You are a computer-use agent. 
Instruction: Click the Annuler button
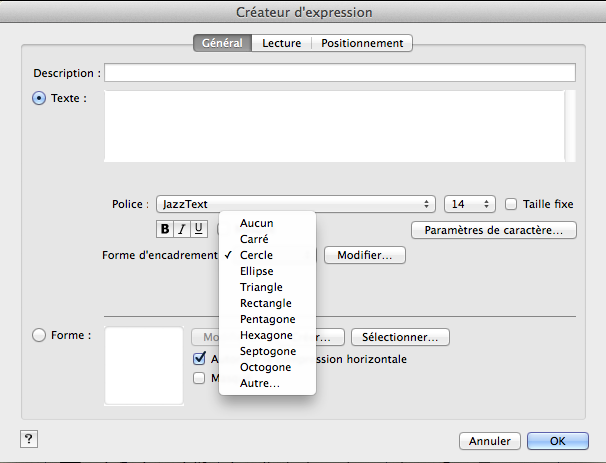click(x=489, y=441)
